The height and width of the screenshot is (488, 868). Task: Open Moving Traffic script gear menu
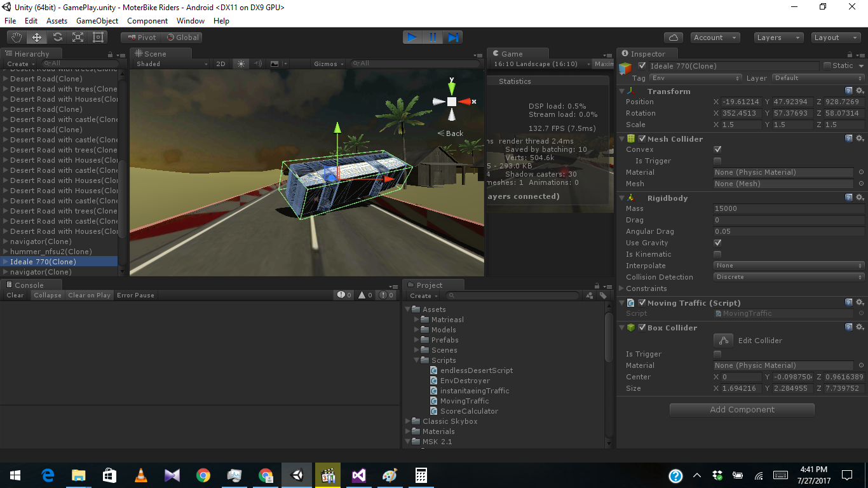point(859,302)
